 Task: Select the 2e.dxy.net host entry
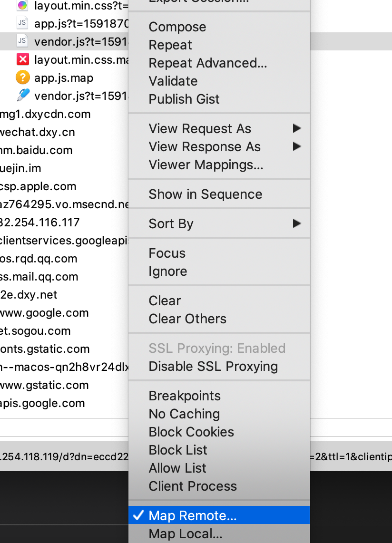pos(29,295)
